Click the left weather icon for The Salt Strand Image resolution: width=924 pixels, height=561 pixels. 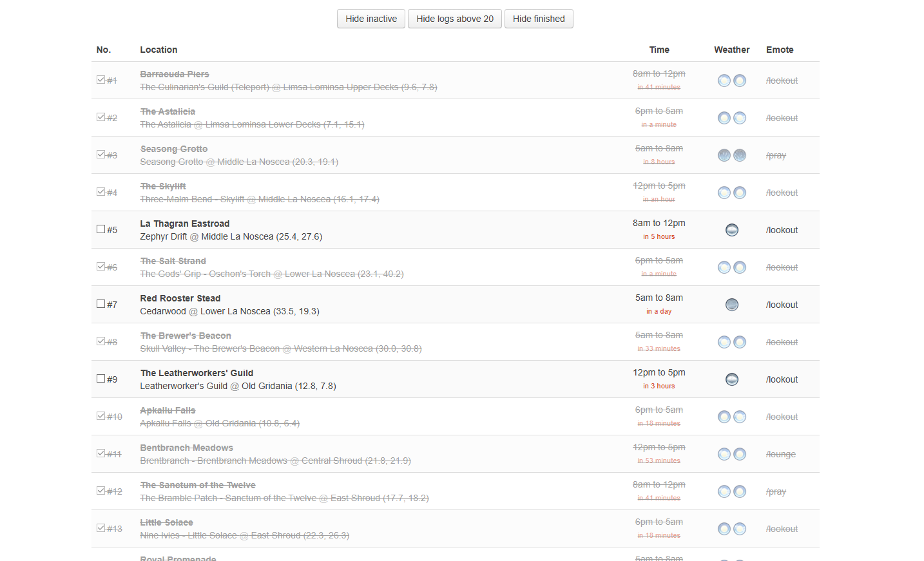tap(724, 267)
